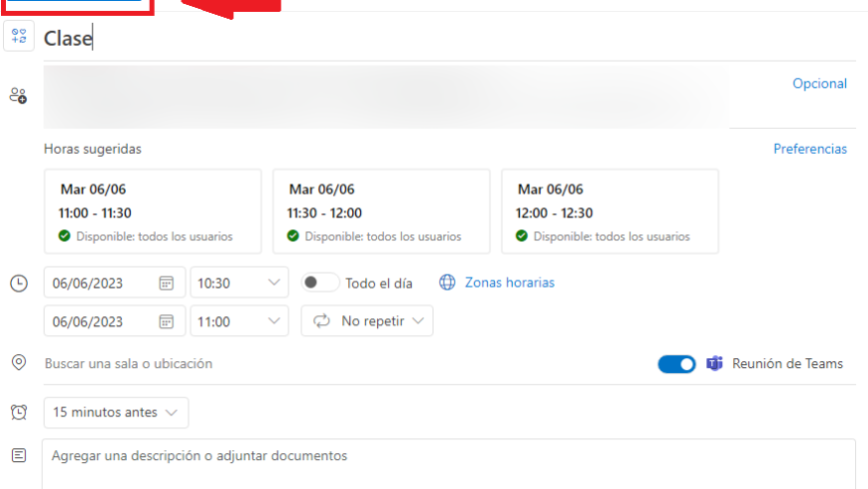Click the title field containing 'Clase'
Image resolution: width=868 pixels, height=489 pixels.
click(x=450, y=38)
